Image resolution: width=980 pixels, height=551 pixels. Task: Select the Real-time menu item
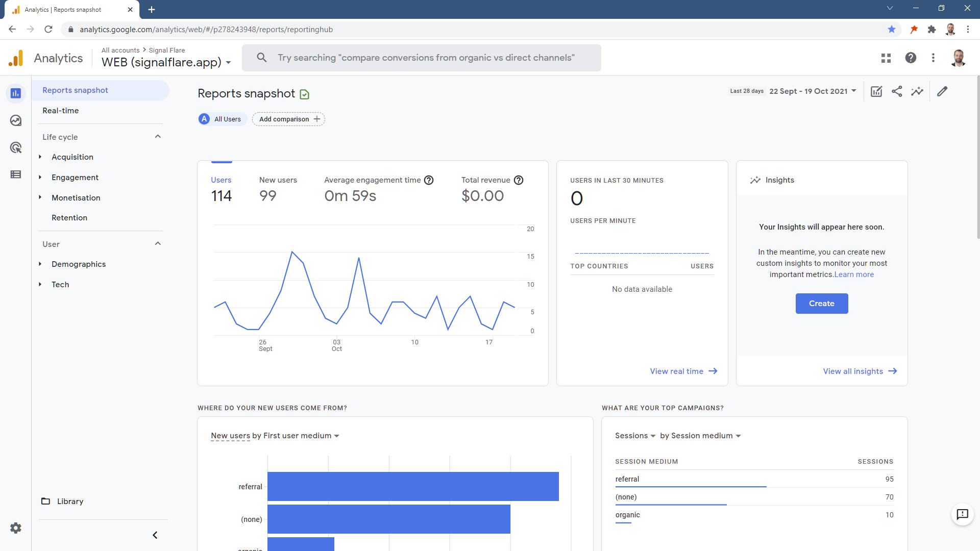click(61, 111)
